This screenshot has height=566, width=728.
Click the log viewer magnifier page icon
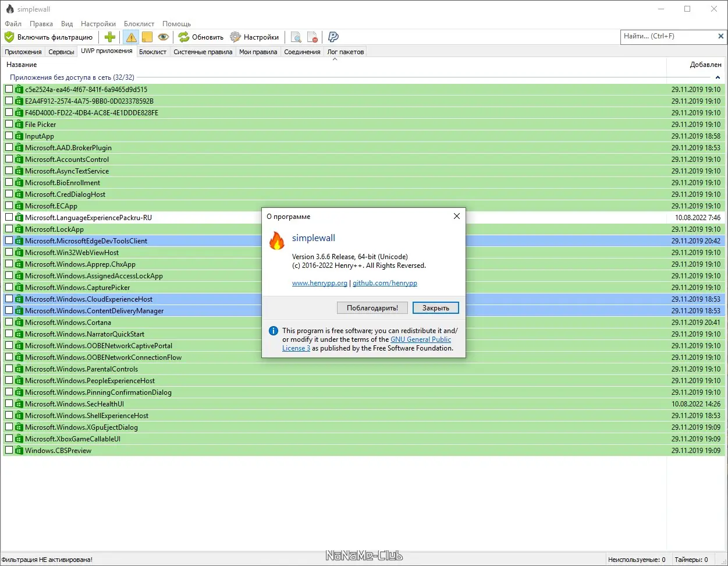(x=296, y=37)
